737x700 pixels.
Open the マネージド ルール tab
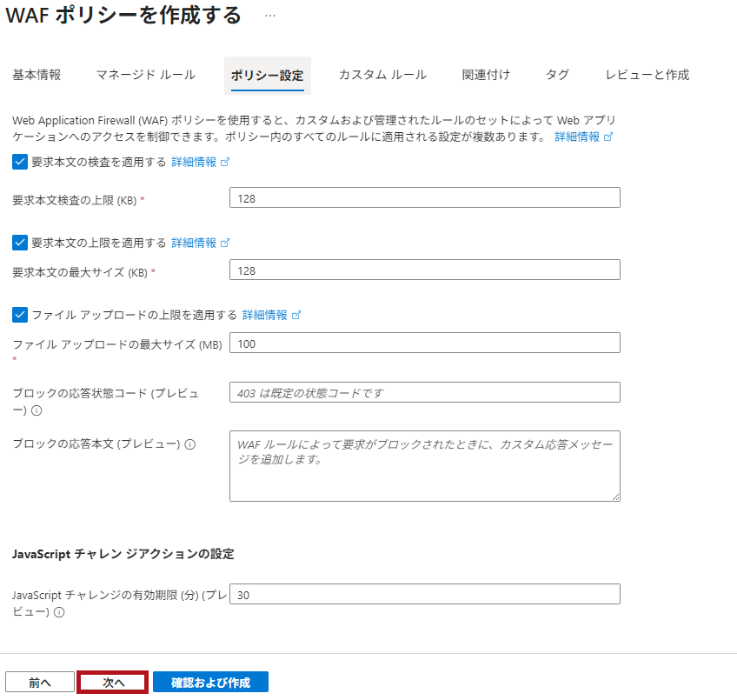(x=145, y=75)
